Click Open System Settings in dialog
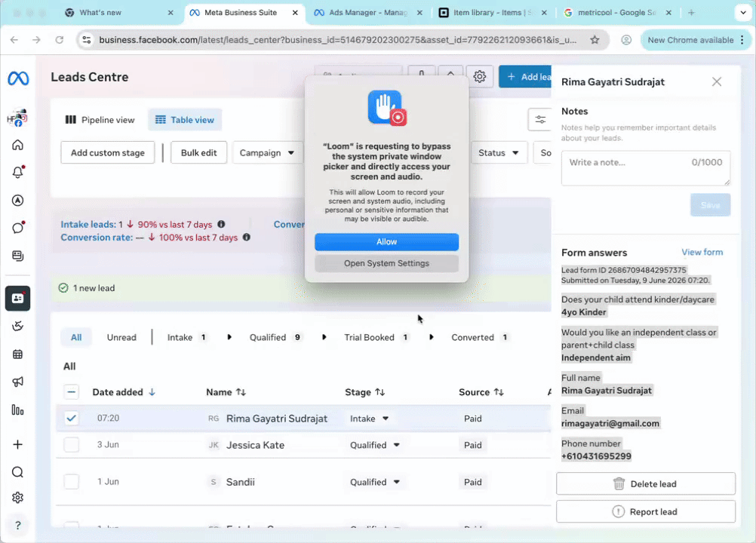The width and height of the screenshot is (756, 543). pos(387,263)
